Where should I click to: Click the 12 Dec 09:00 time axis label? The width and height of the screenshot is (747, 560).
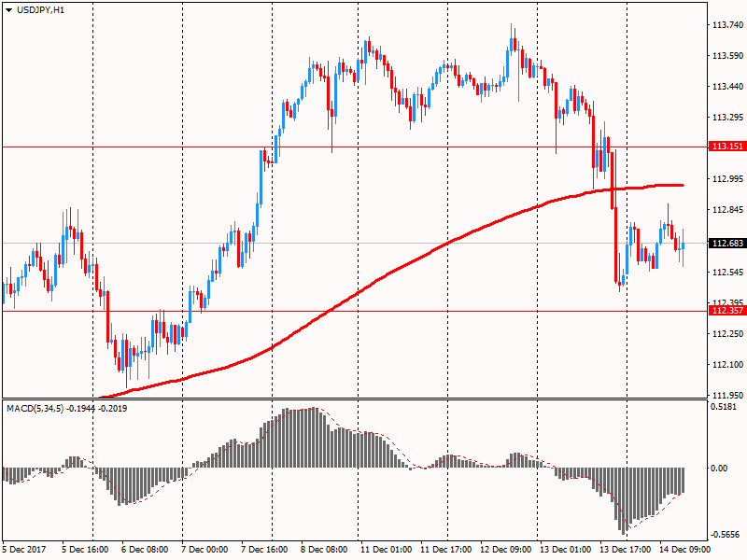505,550
